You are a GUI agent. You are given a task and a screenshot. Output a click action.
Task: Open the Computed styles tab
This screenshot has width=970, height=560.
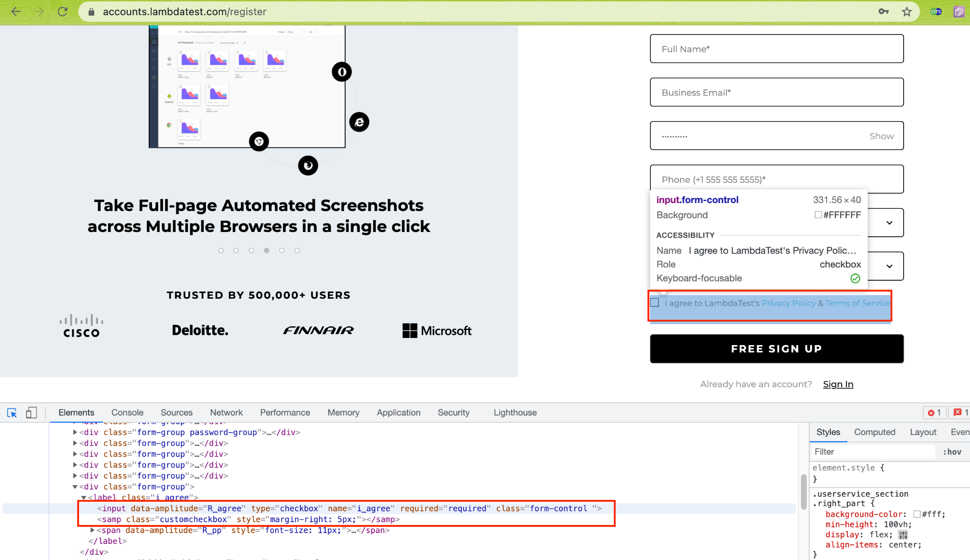[875, 432]
